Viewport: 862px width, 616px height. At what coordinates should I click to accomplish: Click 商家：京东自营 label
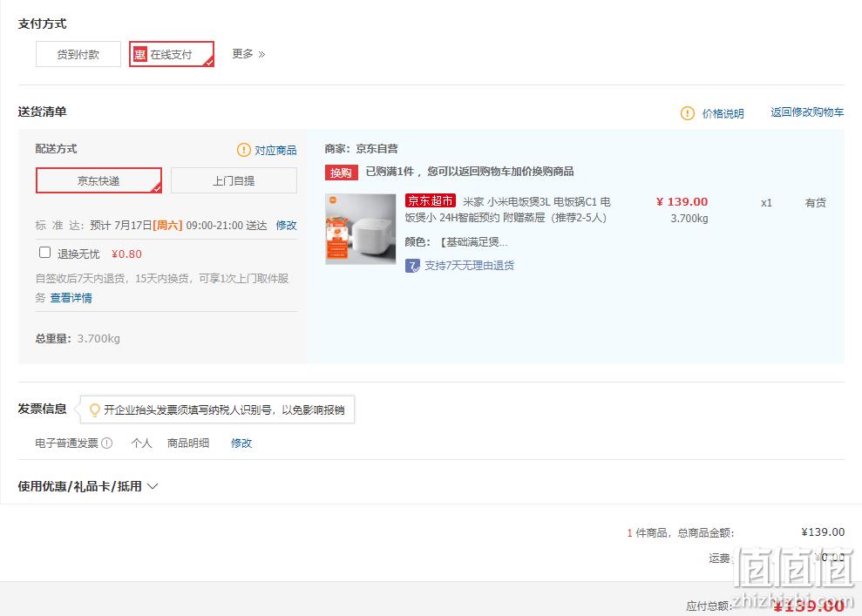click(361, 148)
